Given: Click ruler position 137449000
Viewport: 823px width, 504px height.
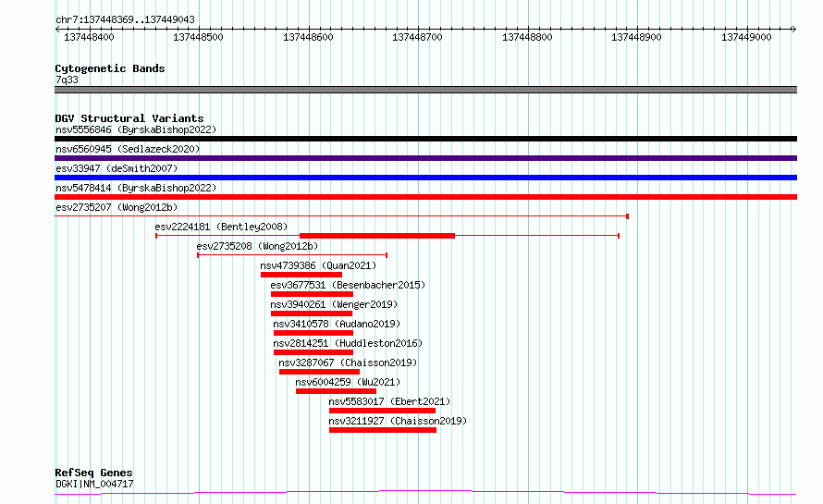Looking at the screenshot, I should coord(746,37).
